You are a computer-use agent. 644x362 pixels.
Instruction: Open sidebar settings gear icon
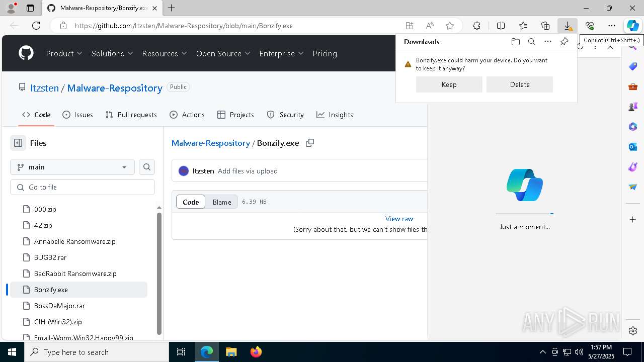tap(633, 331)
